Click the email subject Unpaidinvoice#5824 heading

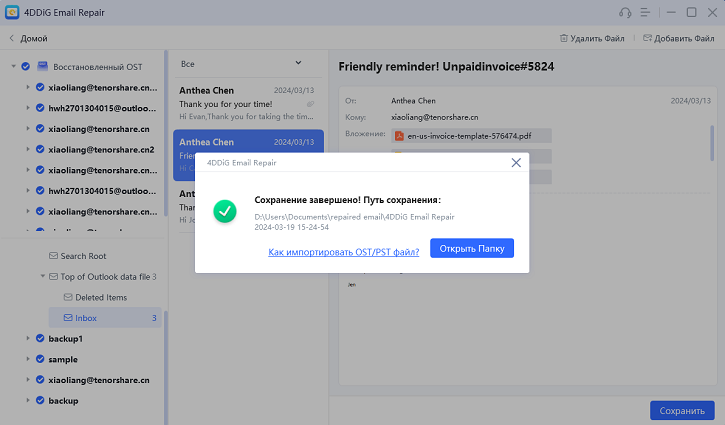pyautogui.click(x=446, y=67)
